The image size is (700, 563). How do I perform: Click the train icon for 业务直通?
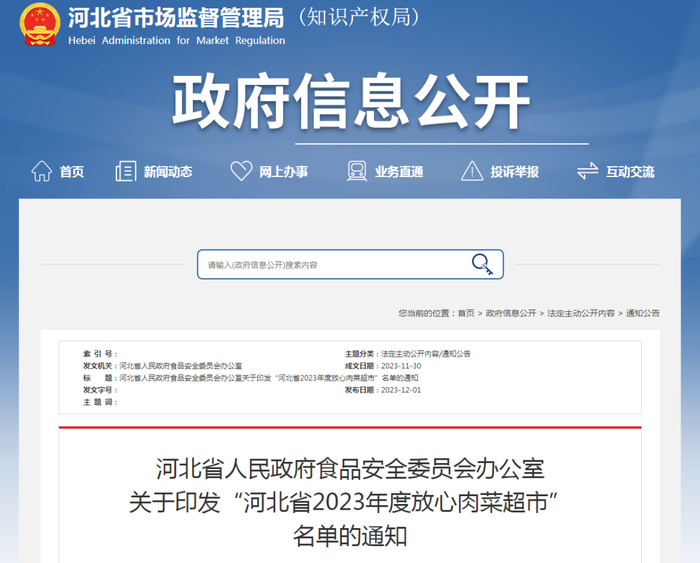pyautogui.click(x=357, y=171)
